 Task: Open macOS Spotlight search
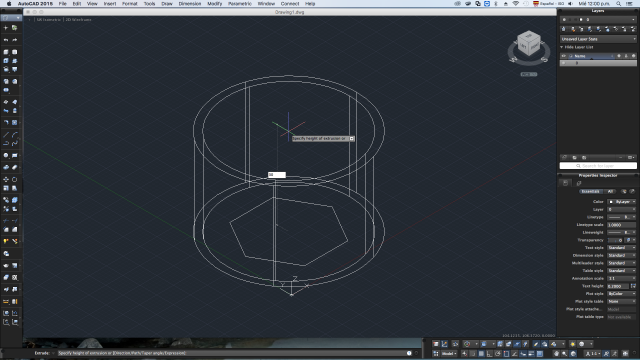click(619, 4)
